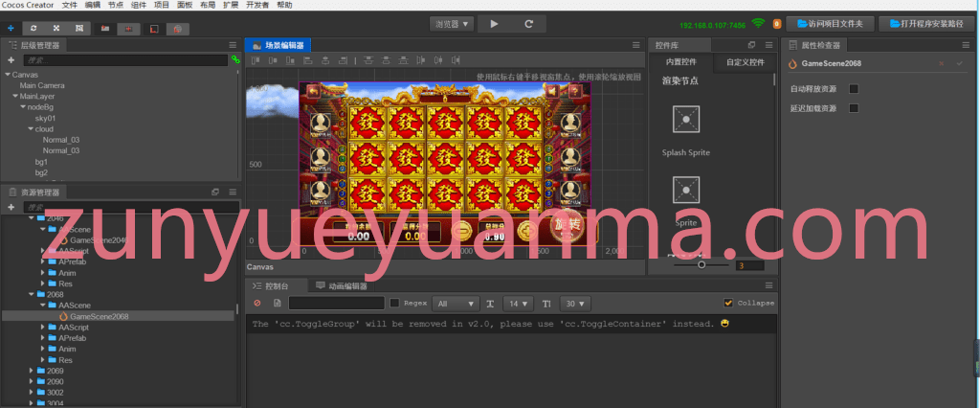This screenshot has height=408, width=980.
Task: Click the distribute right edges icon
Action: click(457, 60)
